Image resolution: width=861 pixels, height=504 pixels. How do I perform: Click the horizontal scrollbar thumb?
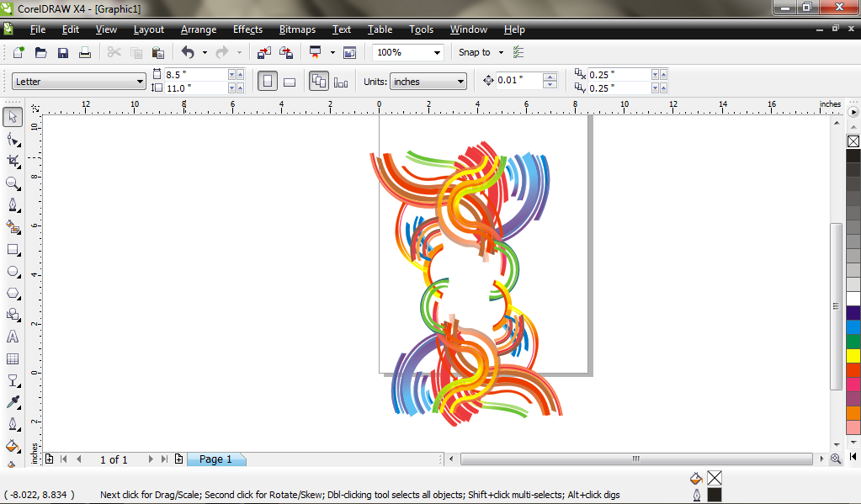(636, 459)
